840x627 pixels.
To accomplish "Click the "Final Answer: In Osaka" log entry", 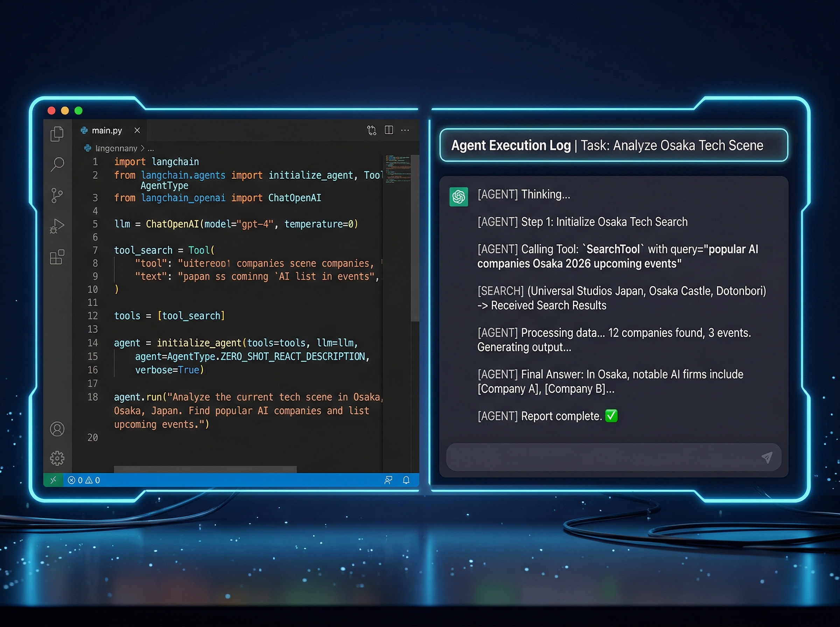I will pyautogui.click(x=610, y=381).
